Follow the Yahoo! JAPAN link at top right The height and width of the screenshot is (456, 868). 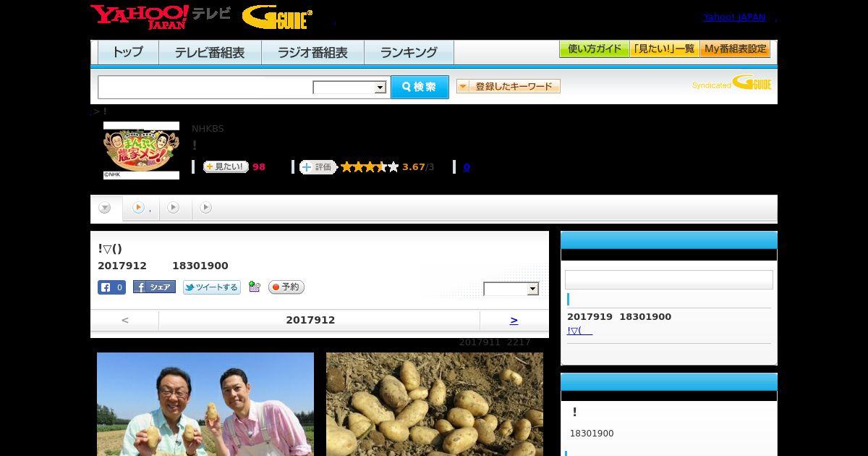coord(734,17)
